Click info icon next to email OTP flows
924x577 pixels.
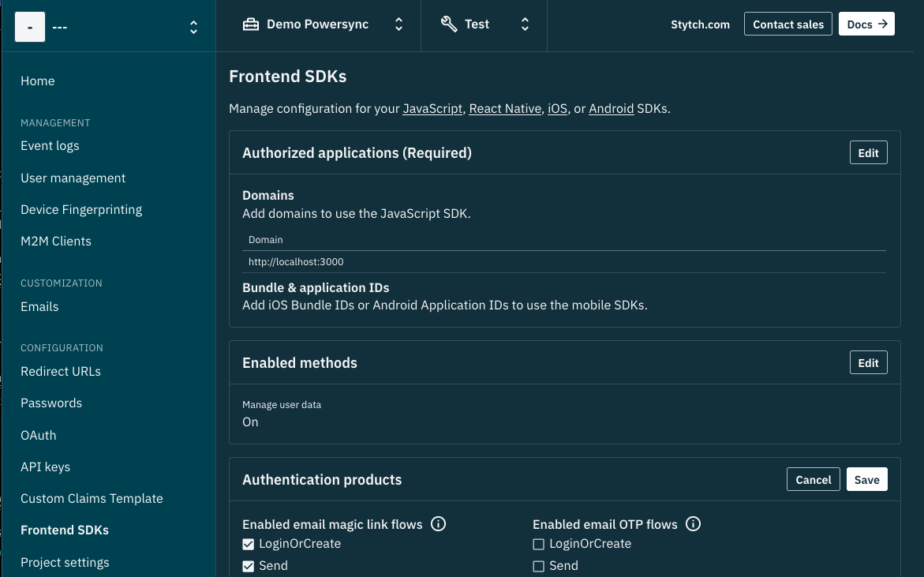pyautogui.click(x=694, y=524)
